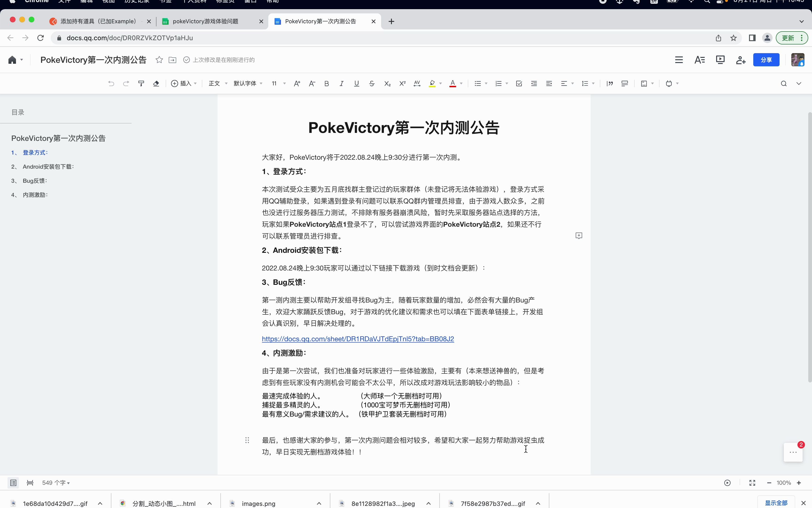Viewport: 812px width, 508px height.
Task: Toggle bold formatting
Action: (x=327, y=84)
